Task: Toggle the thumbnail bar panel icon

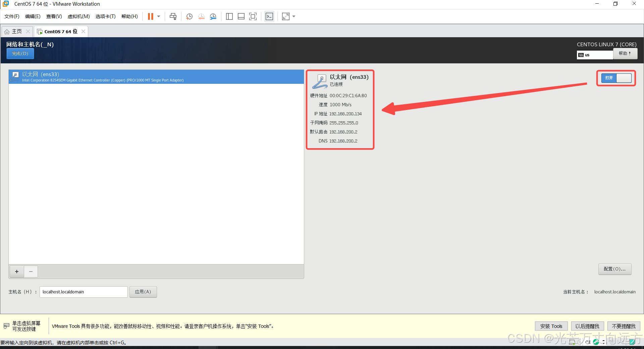Action: (x=241, y=16)
